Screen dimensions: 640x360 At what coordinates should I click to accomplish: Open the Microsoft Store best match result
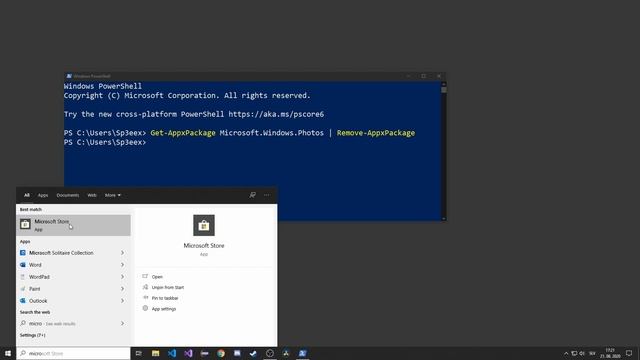point(73,225)
